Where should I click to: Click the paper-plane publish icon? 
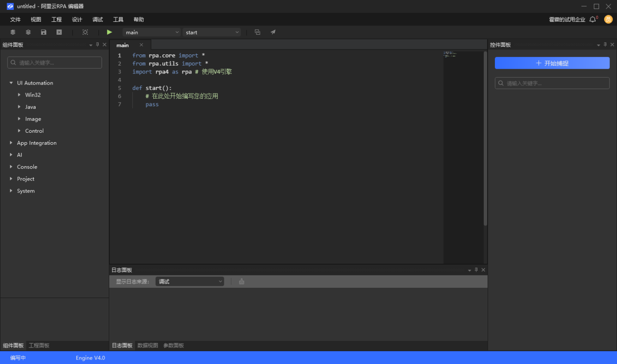pyautogui.click(x=273, y=32)
